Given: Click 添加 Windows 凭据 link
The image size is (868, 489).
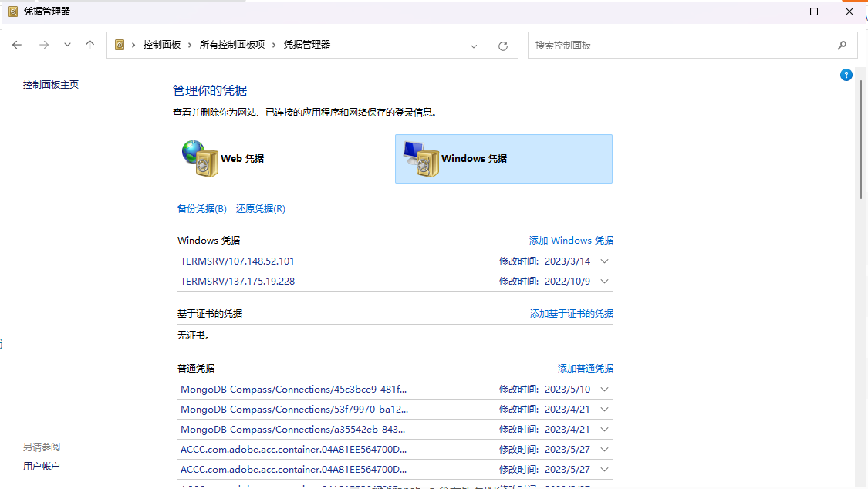Looking at the screenshot, I should tap(571, 240).
